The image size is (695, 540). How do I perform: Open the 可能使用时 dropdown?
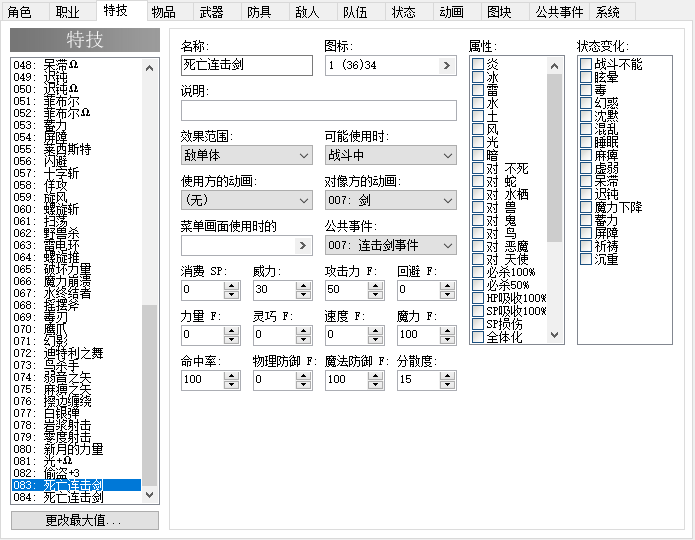(390, 156)
